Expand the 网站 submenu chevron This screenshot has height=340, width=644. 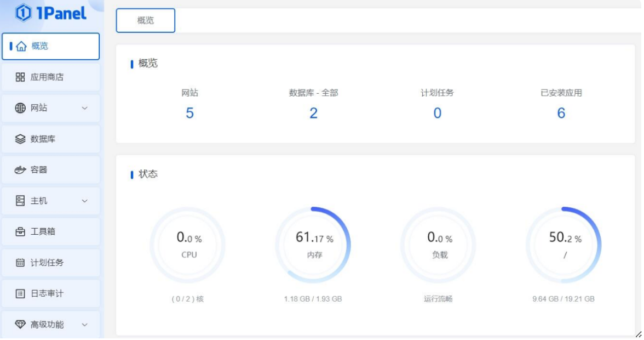tap(85, 109)
